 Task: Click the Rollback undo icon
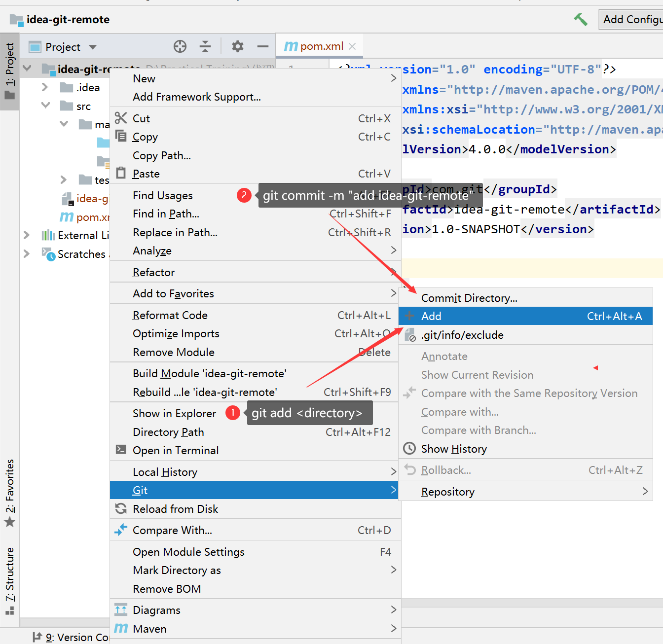(410, 469)
